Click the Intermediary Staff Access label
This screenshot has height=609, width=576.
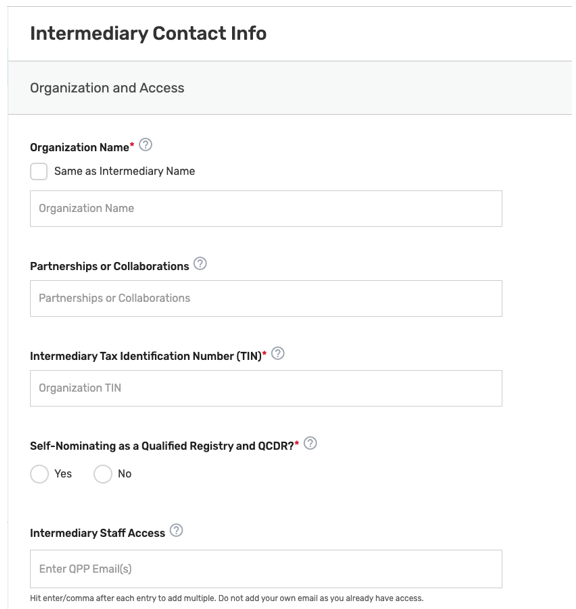click(x=97, y=533)
